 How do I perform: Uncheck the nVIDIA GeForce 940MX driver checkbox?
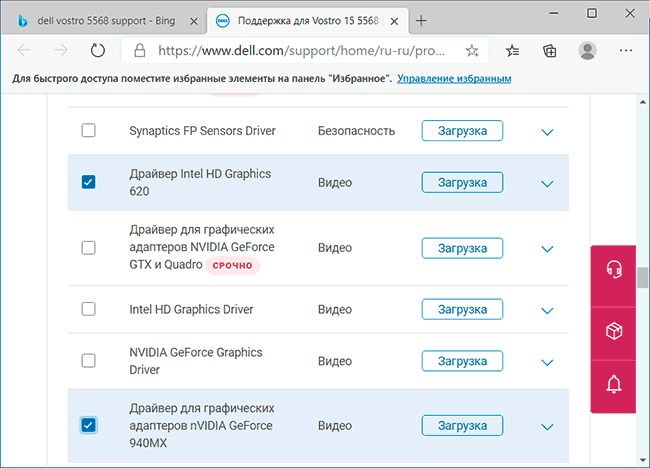pyautogui.click(x=88, y=425)
